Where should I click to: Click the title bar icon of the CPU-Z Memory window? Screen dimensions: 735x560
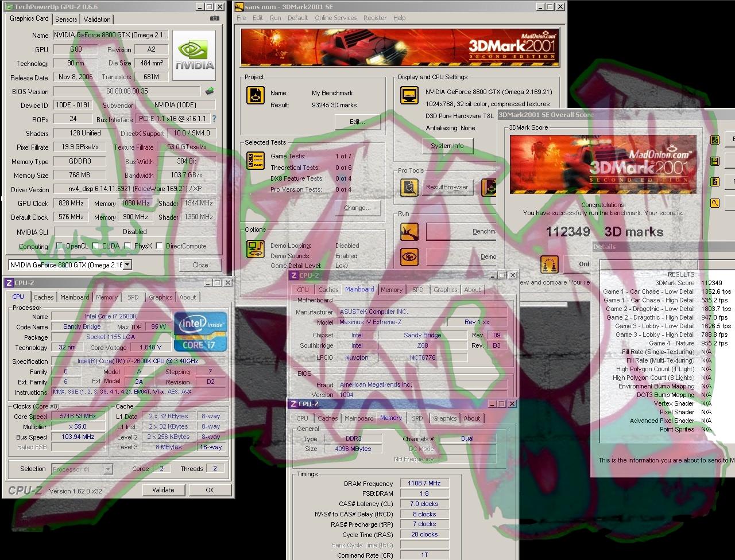293,404
